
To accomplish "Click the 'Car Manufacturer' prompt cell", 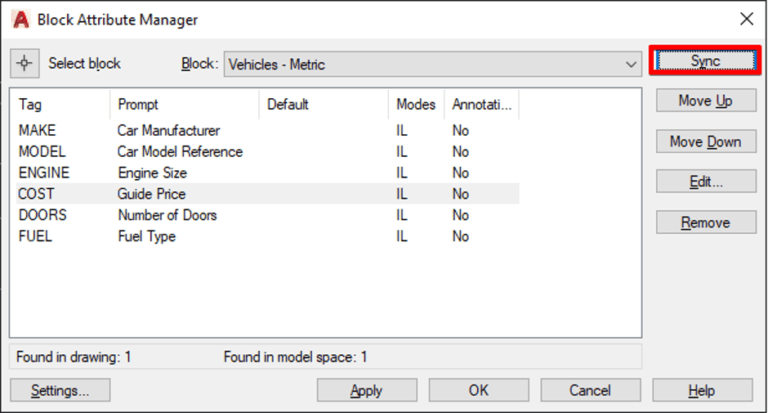I will [x=168, y=130].
